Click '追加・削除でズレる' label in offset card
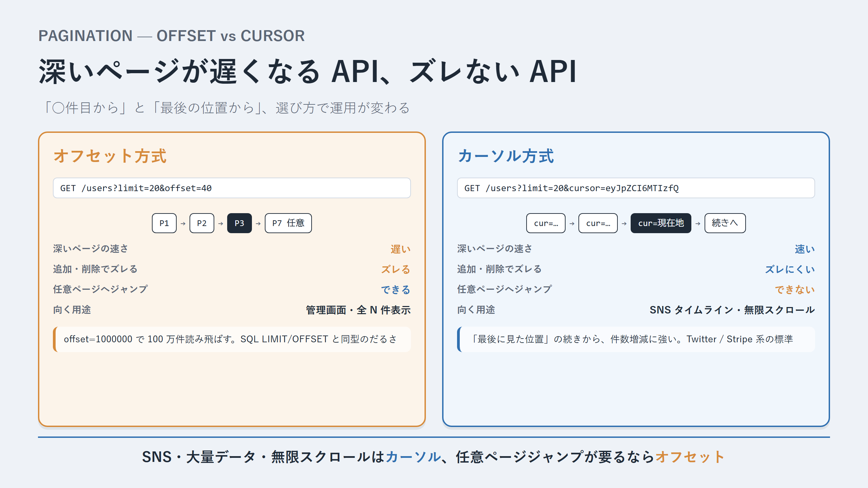 point(95,269)
